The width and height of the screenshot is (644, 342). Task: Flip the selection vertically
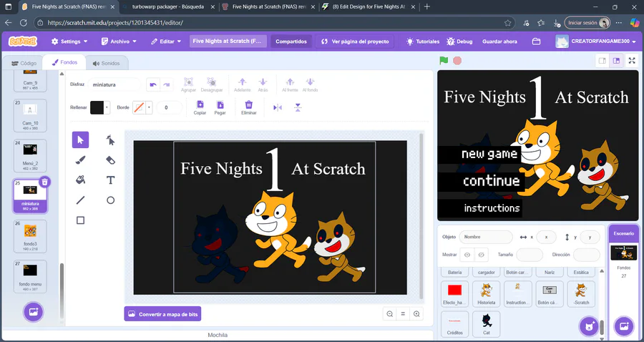(x=298, y=107)
